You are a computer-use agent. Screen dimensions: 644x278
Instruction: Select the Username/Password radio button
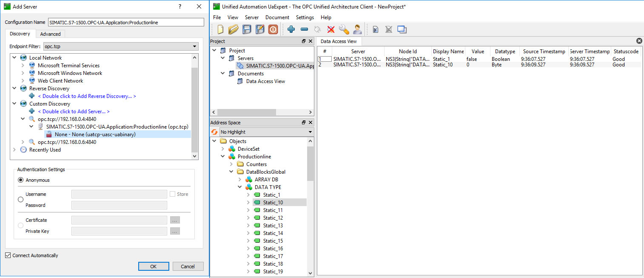(x=20, y=200)
